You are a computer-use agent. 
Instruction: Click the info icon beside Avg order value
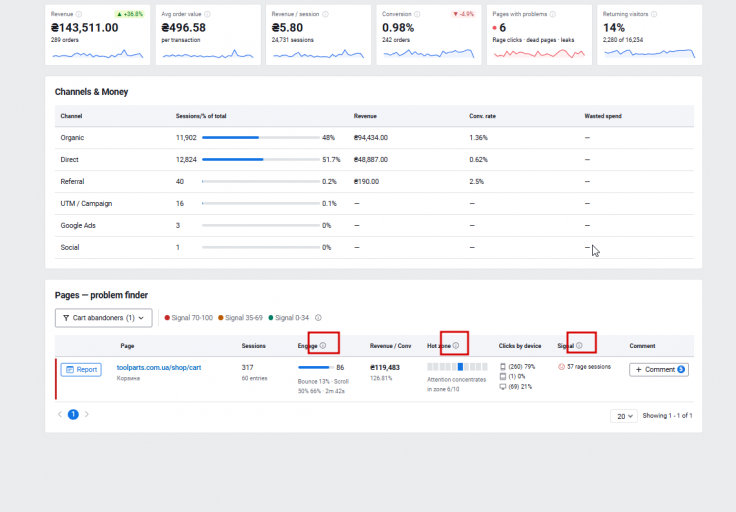(x=207, y=14)
